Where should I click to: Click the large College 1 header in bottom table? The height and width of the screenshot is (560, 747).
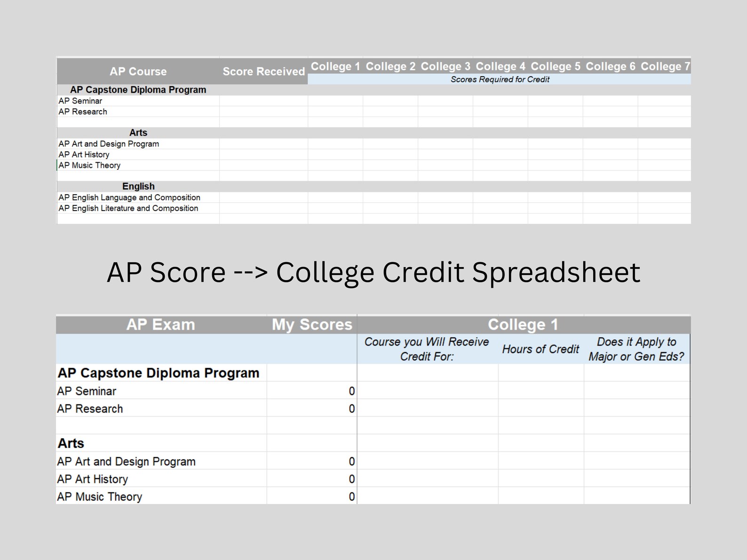[523, 324]
